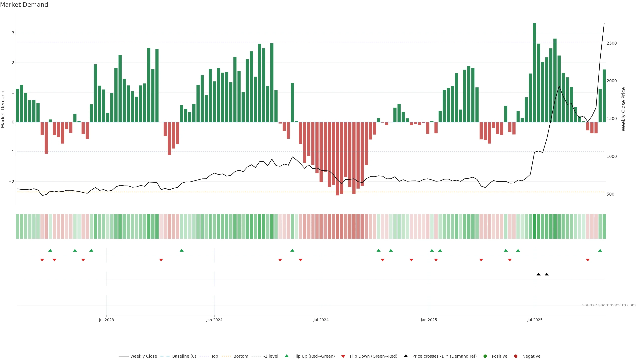Screen dimensions: 644x362
Task: Click the darkest green heatmap strip cell
Action: pos(534,226)
